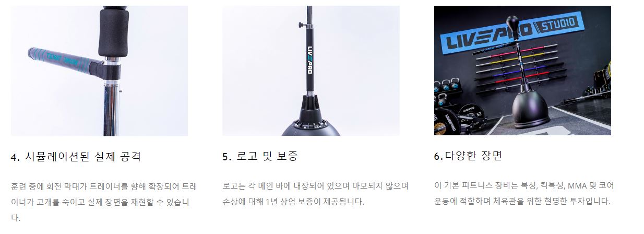
Task: Click heading '6.다양한 장면'
Action: click(468, 156)
